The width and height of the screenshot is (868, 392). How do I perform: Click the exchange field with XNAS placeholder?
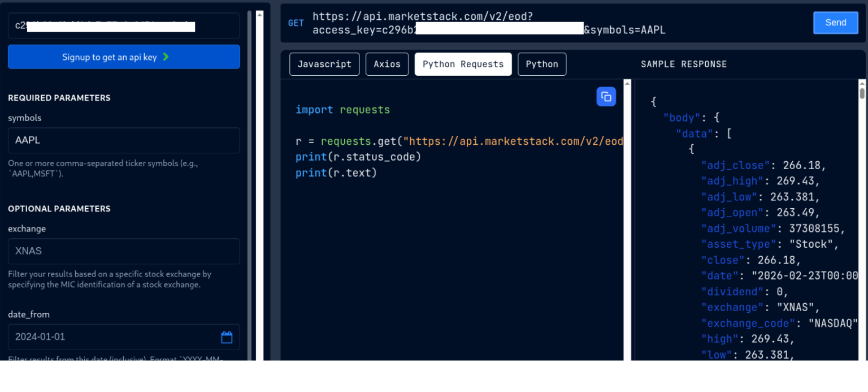pyautogui.click(x=124, y=251)
